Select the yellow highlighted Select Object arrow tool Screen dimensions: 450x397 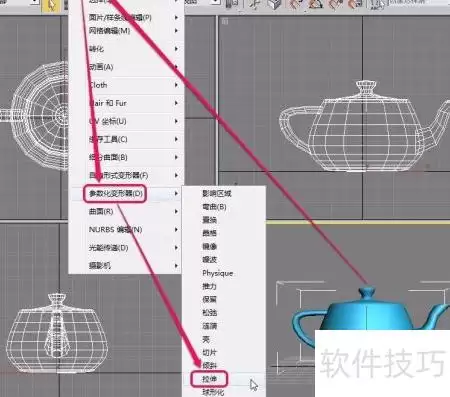pos(52,5)
